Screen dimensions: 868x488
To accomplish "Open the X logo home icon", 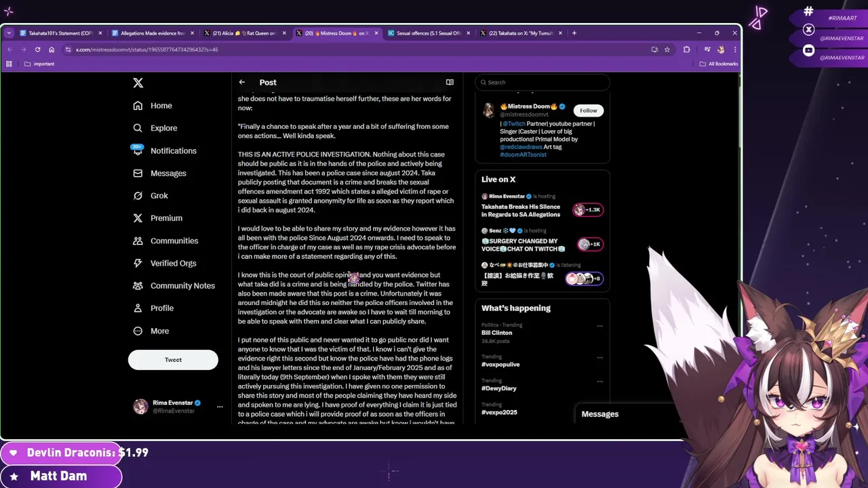I will click(138, 83).
